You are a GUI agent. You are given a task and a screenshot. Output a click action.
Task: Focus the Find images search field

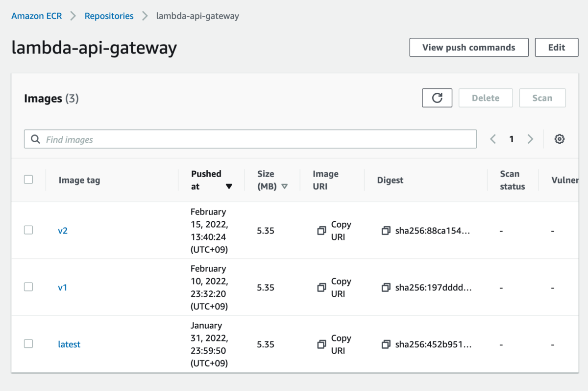point(250,139)
